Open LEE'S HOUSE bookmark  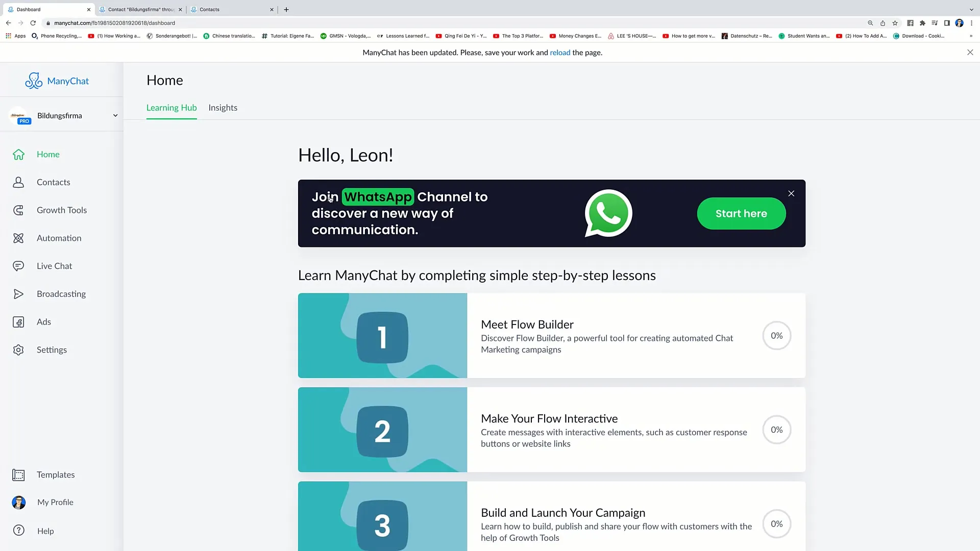click(x=632, y=36)
